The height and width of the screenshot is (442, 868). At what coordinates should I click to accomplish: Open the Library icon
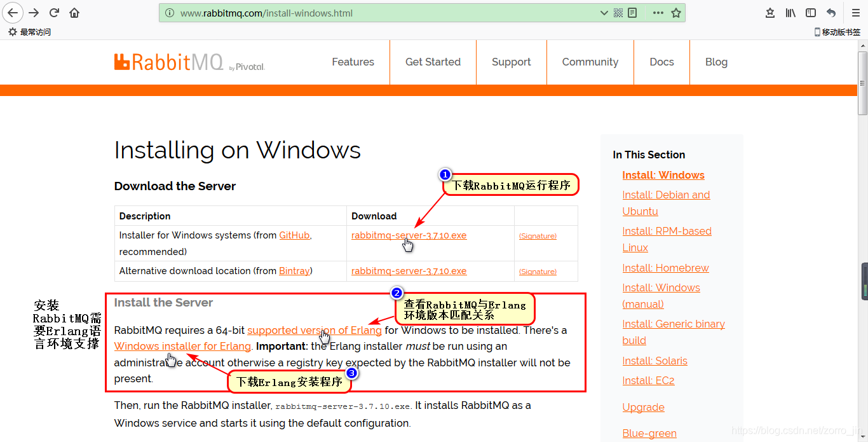[790, 13]
